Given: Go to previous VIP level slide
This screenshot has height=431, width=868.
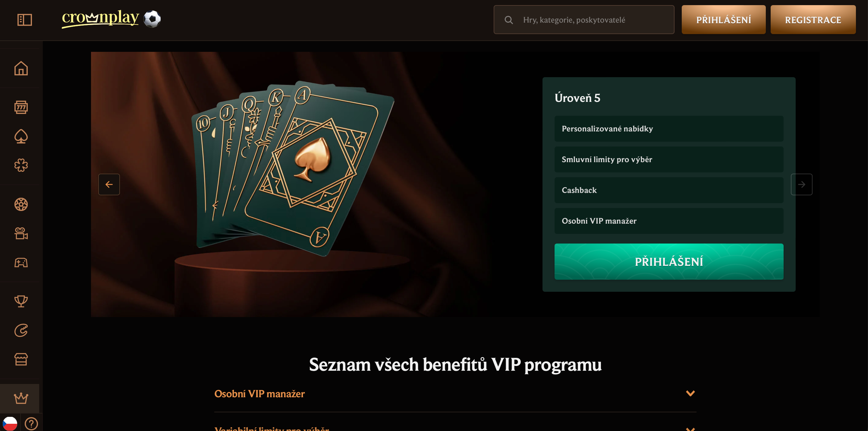Looking at the screenshot, I should click(x=109, y=184).
